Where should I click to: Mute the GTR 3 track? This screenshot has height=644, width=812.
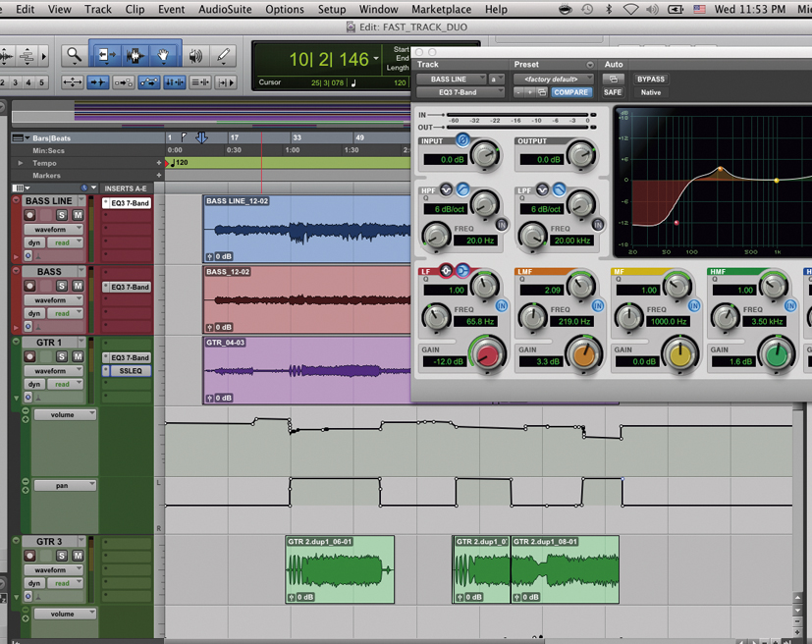(78, 556)
